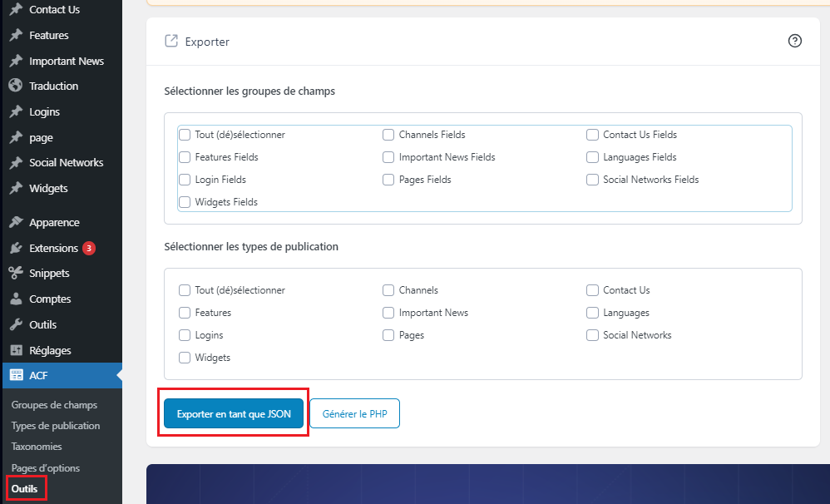Screen dimensions: 830x504
Task: Open the ACF menu in sidebar
Action: click(x=38, y=375)
